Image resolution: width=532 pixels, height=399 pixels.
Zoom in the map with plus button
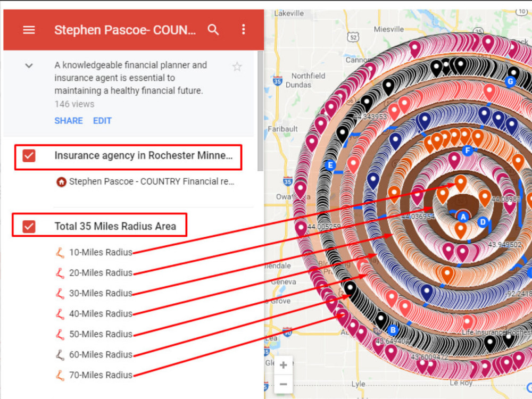284,365
